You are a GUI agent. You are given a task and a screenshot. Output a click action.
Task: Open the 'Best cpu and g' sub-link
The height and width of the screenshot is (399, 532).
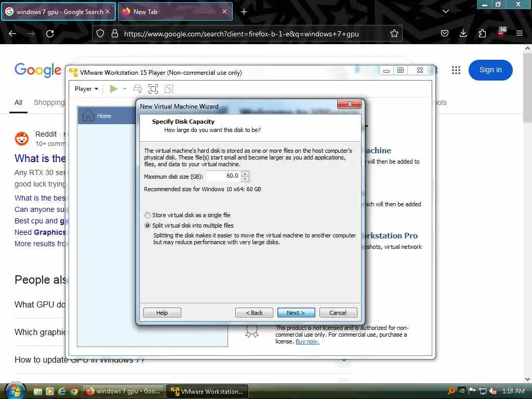click(39, 221)
